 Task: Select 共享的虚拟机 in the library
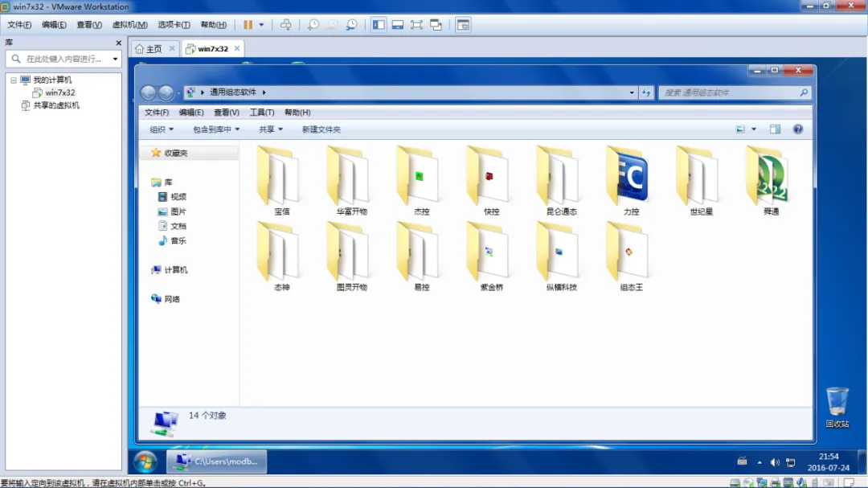click(x=51, y=105)
